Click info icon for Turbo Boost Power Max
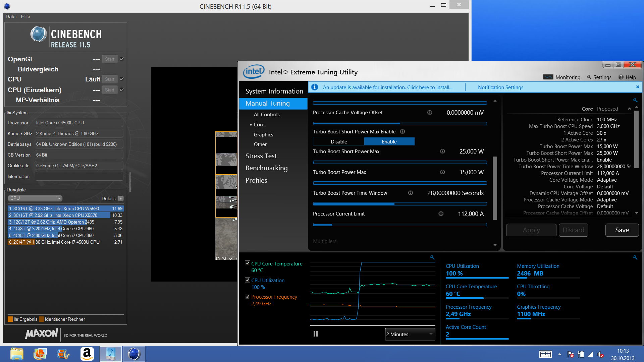 pyautogui.click(x=442, y=172)
